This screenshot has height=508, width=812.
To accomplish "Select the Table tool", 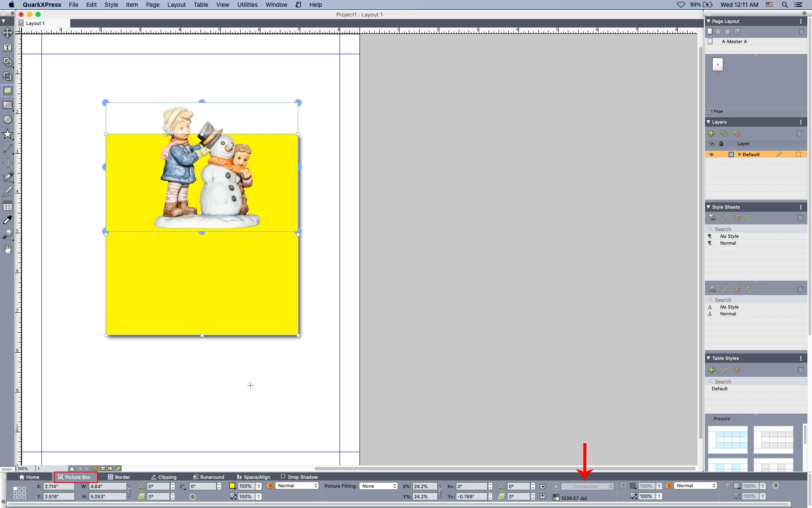I will coord(8,206).
